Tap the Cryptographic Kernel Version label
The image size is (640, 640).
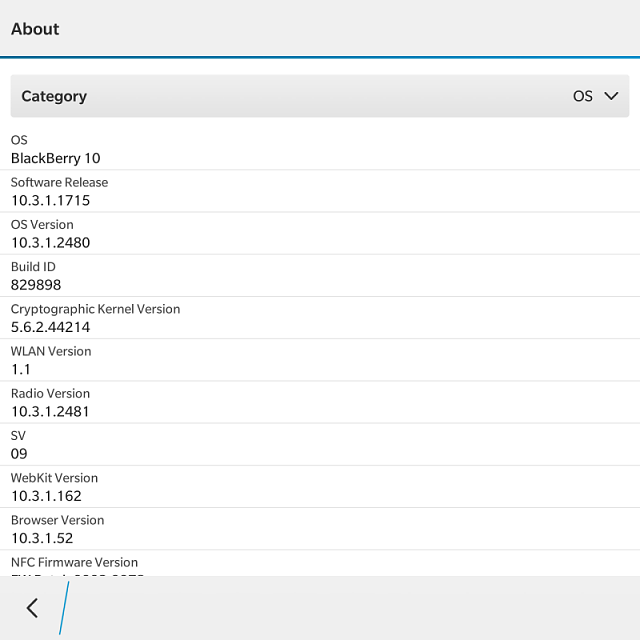point(96,309)
